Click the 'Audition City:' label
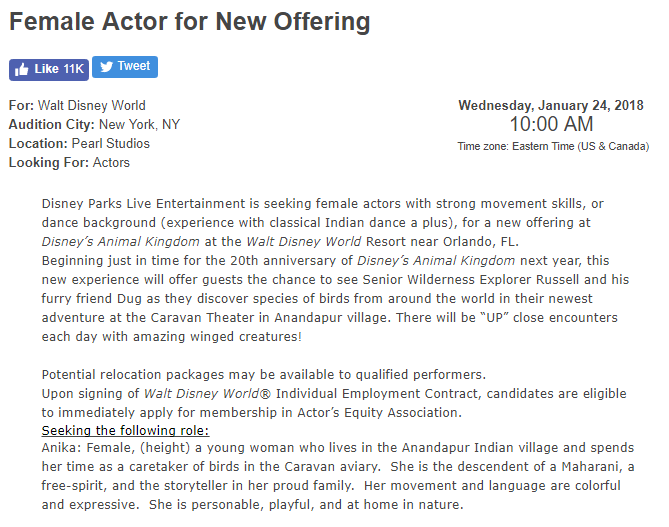Image resolution: width=669 pixels, height=527 pixels. pyautogui.click(x=51, y=124)
